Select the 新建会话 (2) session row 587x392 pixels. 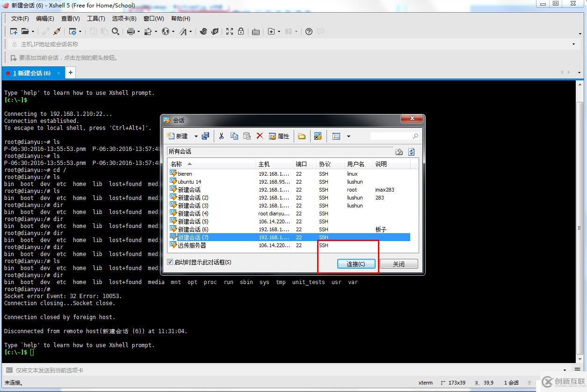coord(289,198)
